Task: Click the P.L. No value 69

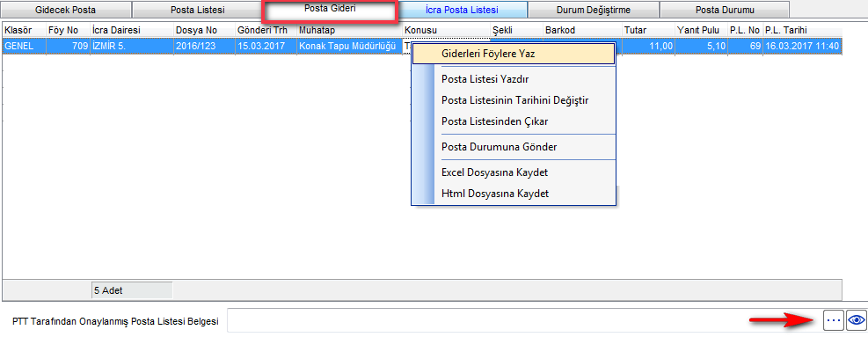Action: (x=745, y=47)
